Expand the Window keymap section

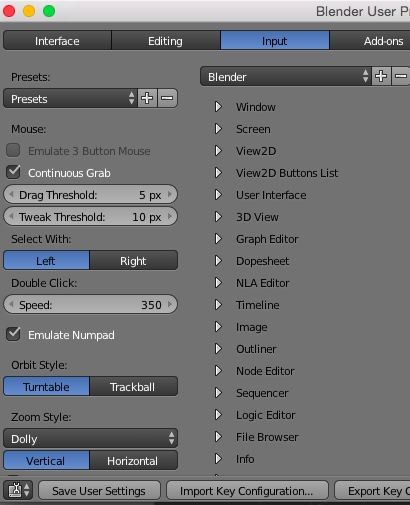pos(218,107)
